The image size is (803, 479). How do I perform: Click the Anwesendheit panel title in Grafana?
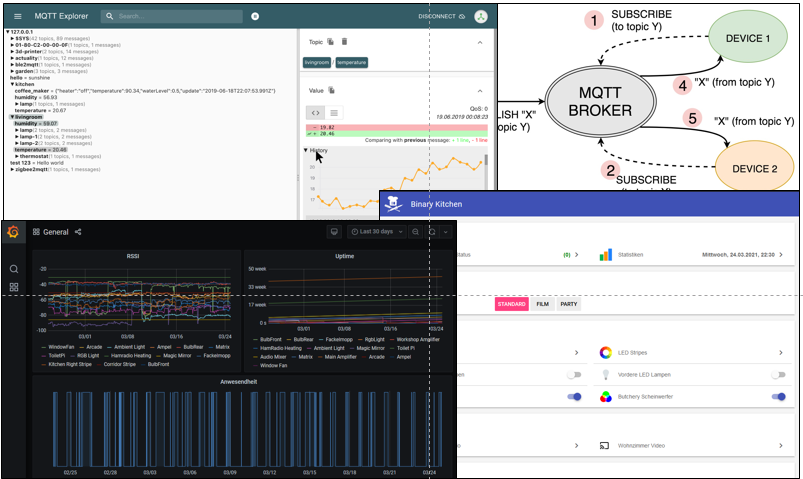coord(239,382)
